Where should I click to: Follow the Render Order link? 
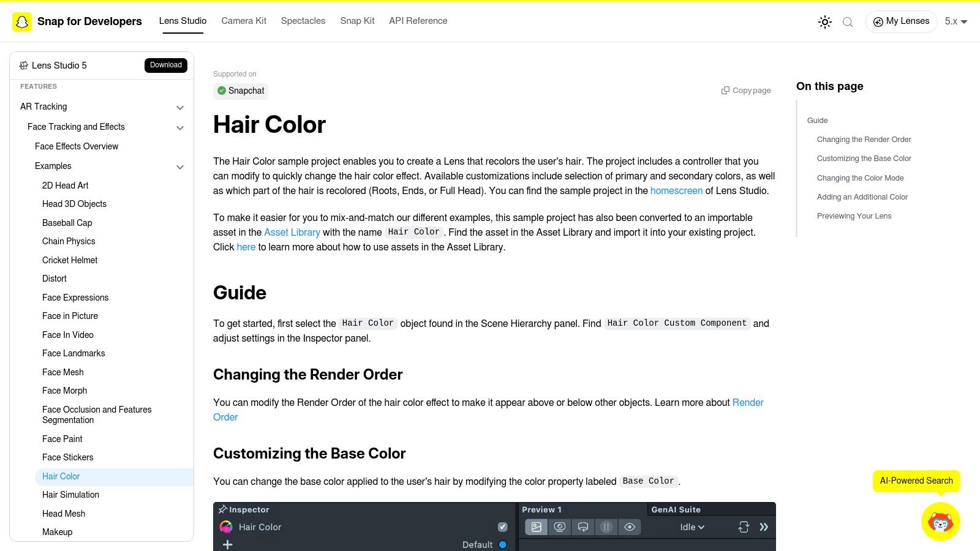click(488, 410)
